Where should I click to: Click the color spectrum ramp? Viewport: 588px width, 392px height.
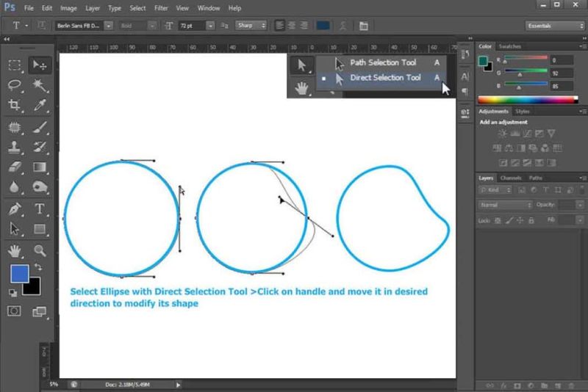click(528, 100)
